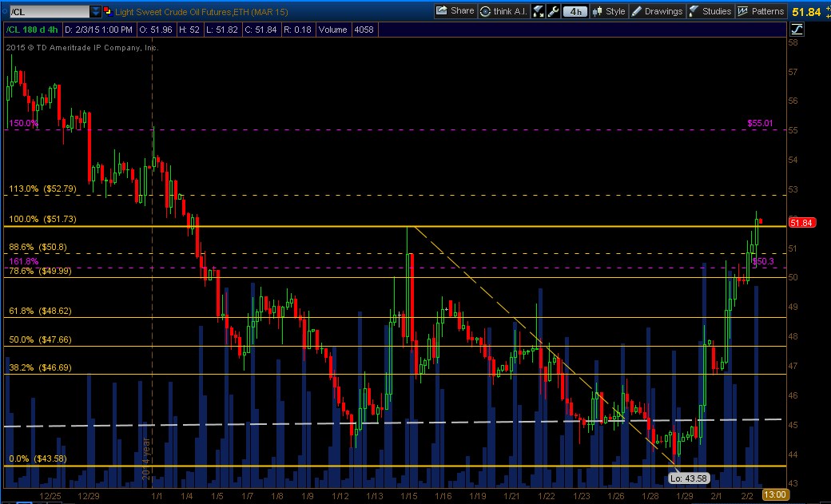Click the 58 level on price axis
Viewport: 831px width, 504px height.
pos(793,42)
